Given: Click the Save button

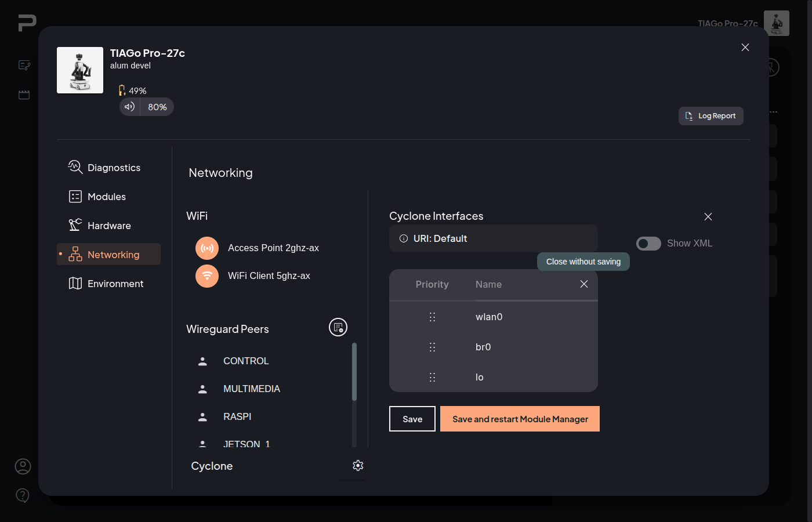Looking at the screenshot, I should tap(412, 419).
